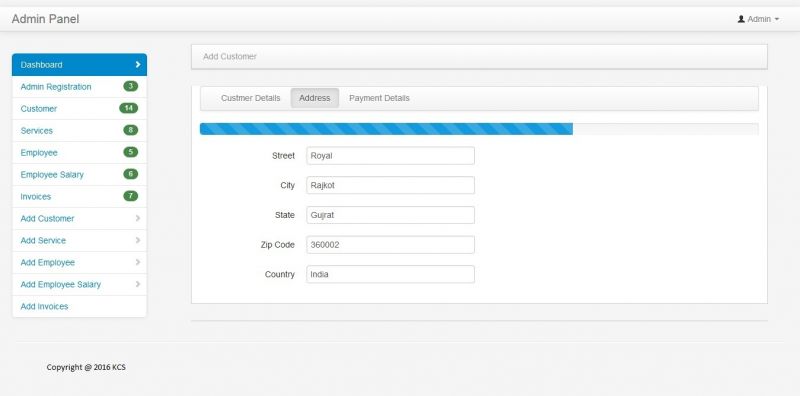800x396 pixels.
Task: Click the blue striped progress bar
Action: [x=386, y=129]
